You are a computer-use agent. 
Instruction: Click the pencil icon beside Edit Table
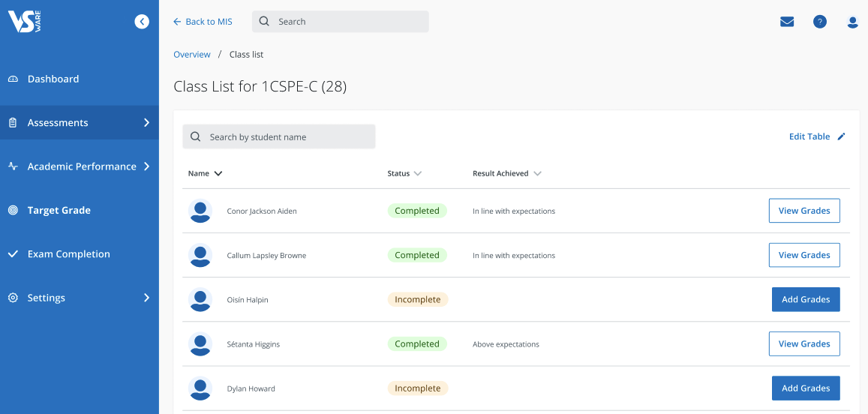tap(842, 136)
